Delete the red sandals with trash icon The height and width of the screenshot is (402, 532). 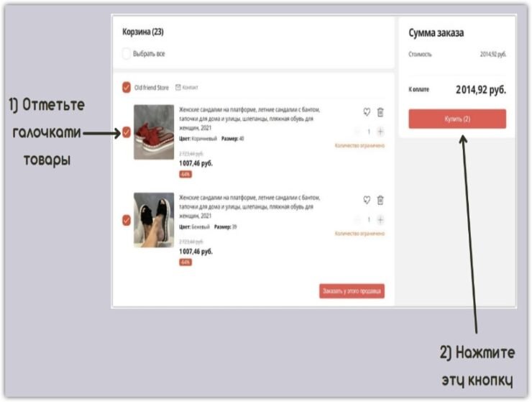pyautogui.click(x=380, y=112)
